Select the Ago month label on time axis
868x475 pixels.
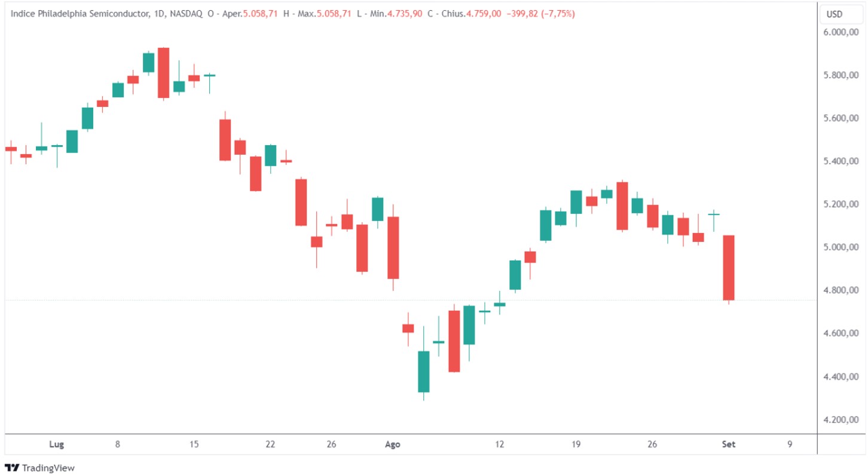tap(392, 445)
